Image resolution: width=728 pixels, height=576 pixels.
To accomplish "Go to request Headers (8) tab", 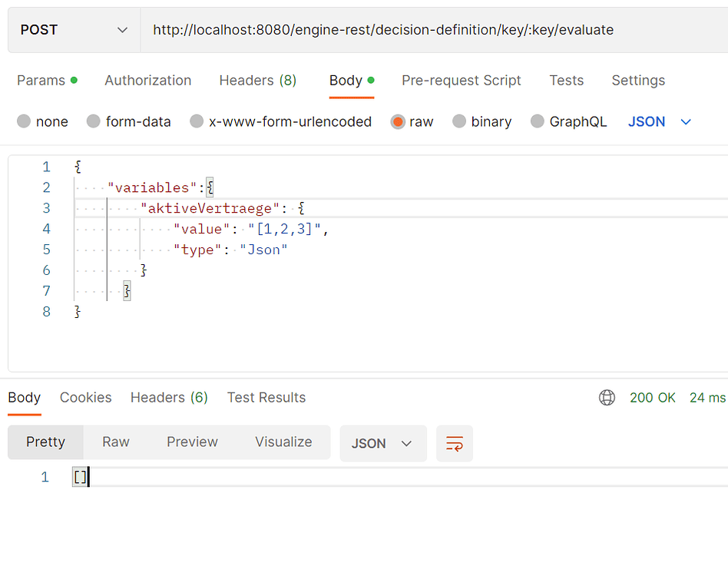I will (x=258, y=81).
